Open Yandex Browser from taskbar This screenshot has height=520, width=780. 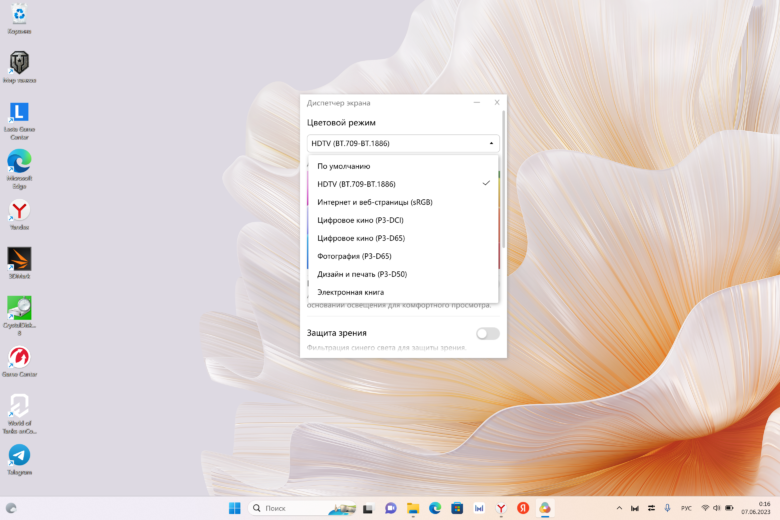tap(501, 508)
